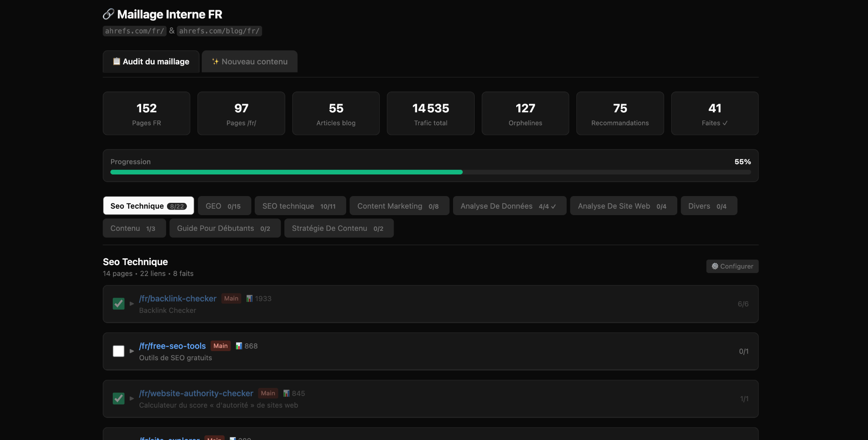868x440 pixels.
Task: Select Analyse De Données 4/4 category
Action: coord(509,206)
